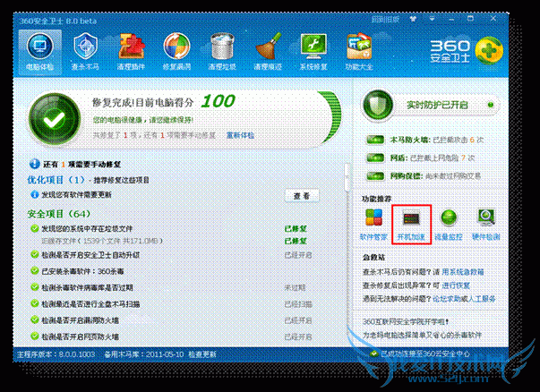Click the 已成功连接至360云安全中心 status text
The width and height of the screenshot is (540, 392).
(425, 354)
